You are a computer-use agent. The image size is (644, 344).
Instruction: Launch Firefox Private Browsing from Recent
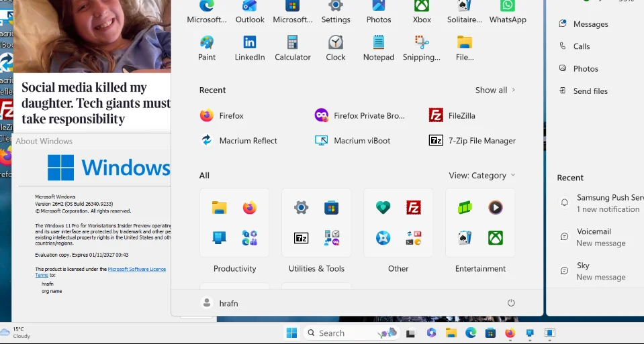click(x=359, y=115)
